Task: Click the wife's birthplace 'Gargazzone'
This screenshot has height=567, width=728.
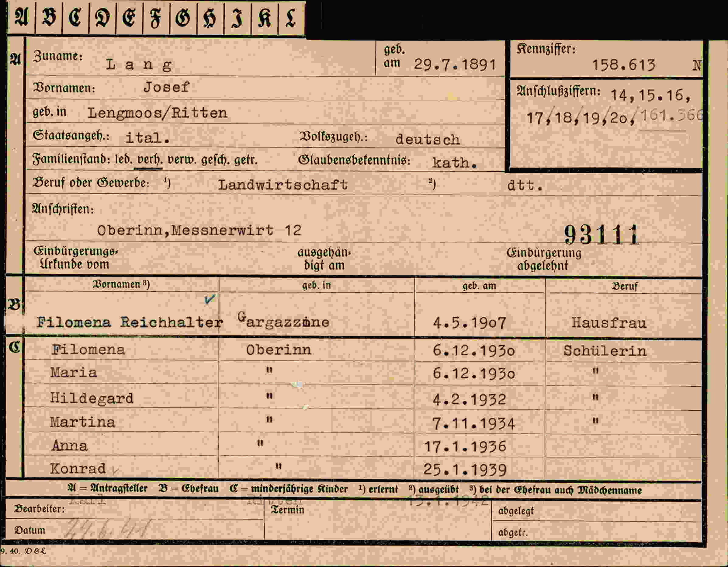Action: (283, 320)
